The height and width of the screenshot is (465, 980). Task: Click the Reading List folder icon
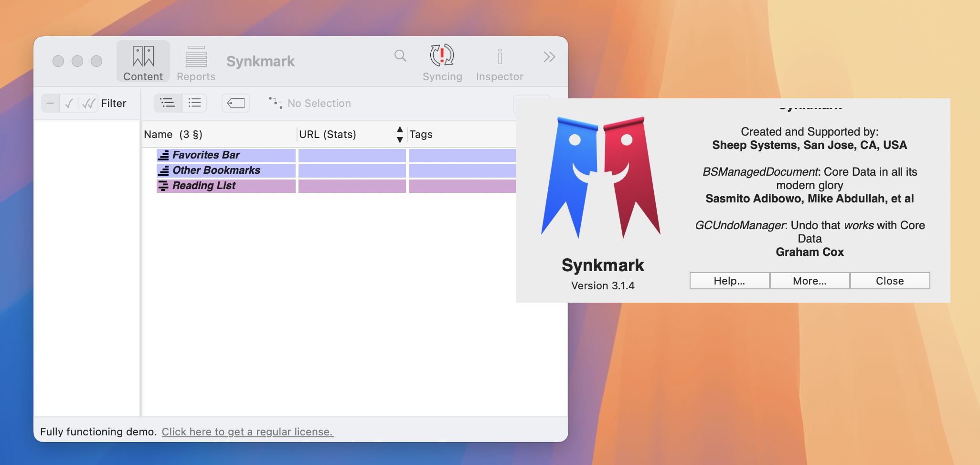click(163, 186)
